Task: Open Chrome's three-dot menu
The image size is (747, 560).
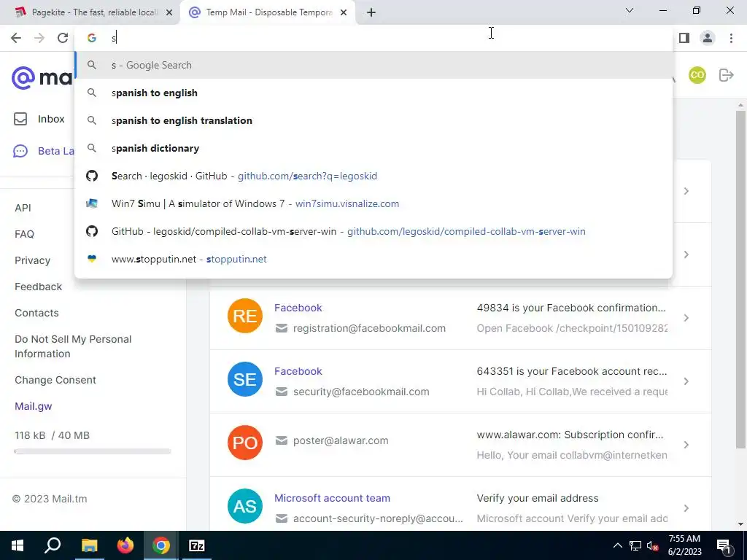Action: 731,38
